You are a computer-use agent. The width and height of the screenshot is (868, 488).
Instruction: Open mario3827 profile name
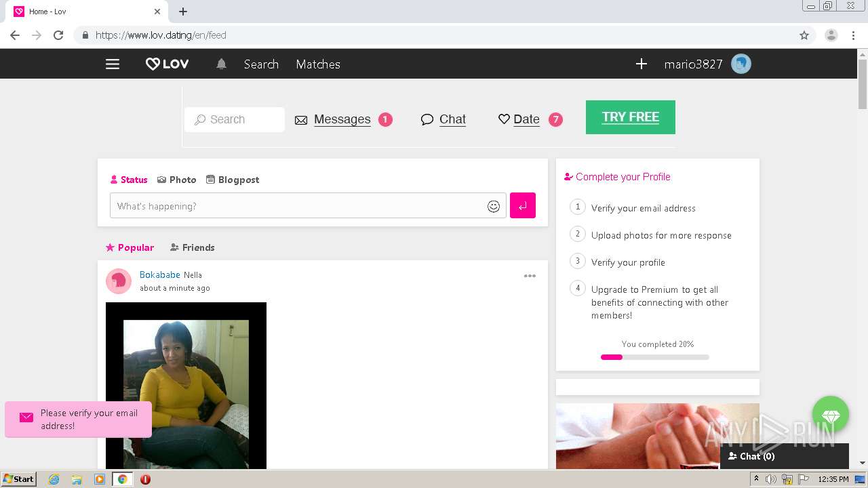pos(693,64)
